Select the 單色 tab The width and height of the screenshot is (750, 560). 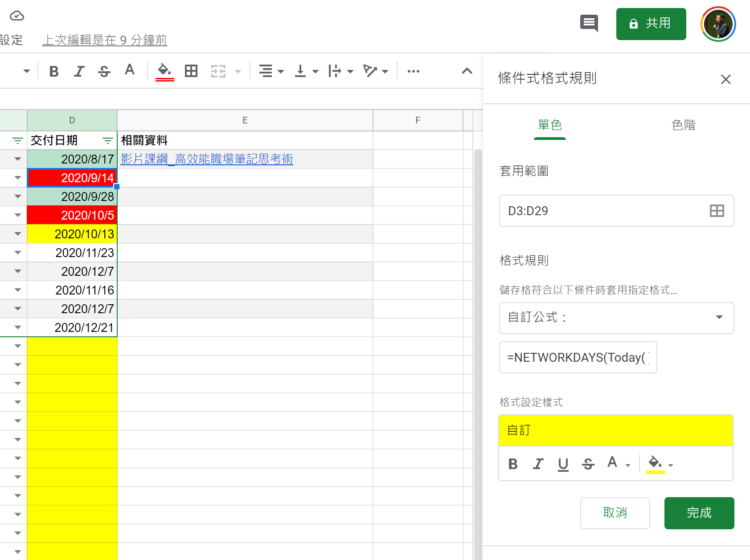(x=549, y=125)
